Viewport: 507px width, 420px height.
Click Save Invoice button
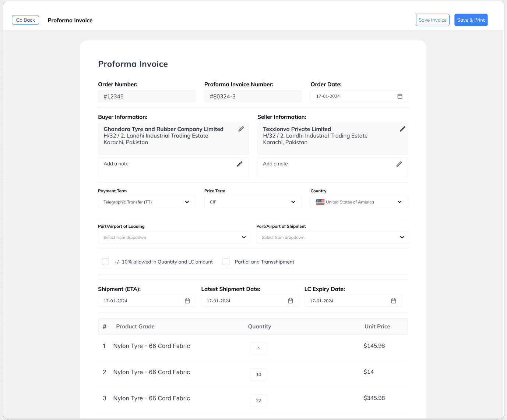click(x=432, y=20)
